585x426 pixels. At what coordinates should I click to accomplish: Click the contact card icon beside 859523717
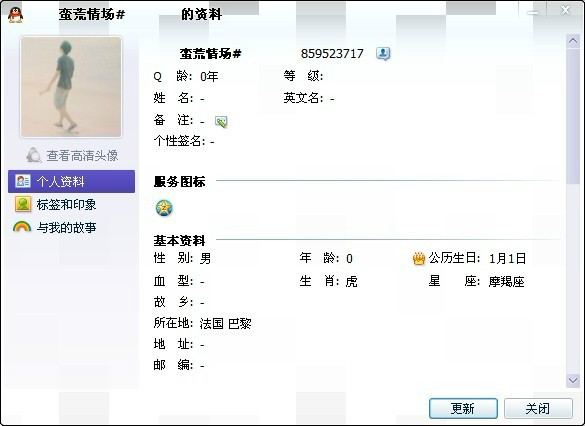(383, 53)
